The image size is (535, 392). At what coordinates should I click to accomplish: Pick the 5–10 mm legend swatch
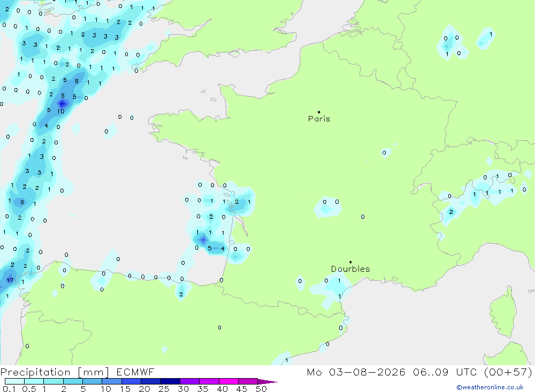93,381
